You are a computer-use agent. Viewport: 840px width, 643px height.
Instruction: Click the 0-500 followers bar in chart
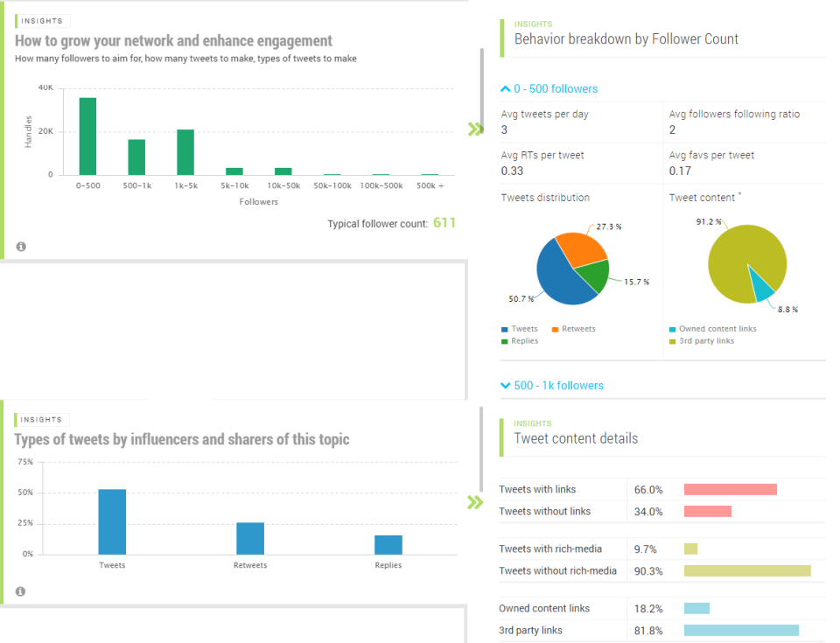(87, 136)
